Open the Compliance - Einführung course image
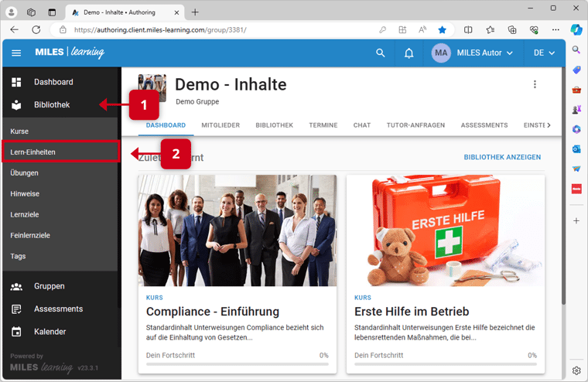The width and height of the screenshot is (588, 382). (237, 230)
